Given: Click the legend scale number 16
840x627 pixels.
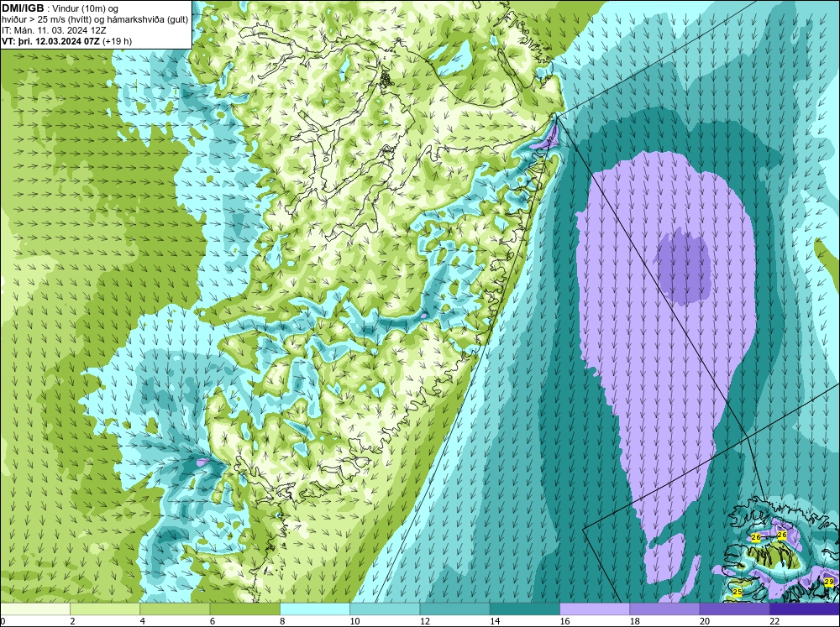Looking at the screenshot, I should click(564, 621).
